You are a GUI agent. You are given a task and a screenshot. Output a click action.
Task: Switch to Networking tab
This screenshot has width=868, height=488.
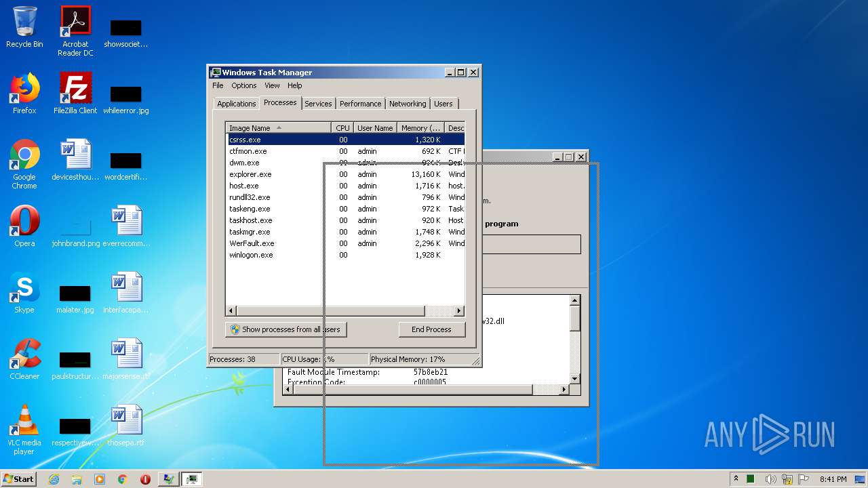pos(408,104)
